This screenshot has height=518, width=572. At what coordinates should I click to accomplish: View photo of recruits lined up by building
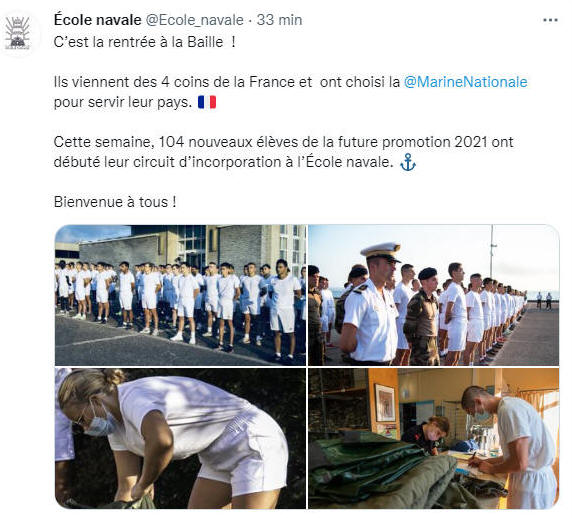coord(180,295)
